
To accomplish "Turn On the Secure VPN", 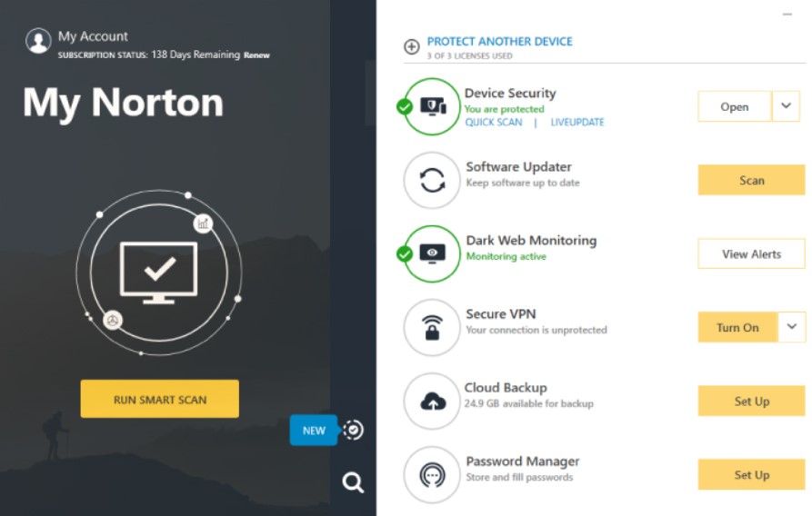I will 737,327.
